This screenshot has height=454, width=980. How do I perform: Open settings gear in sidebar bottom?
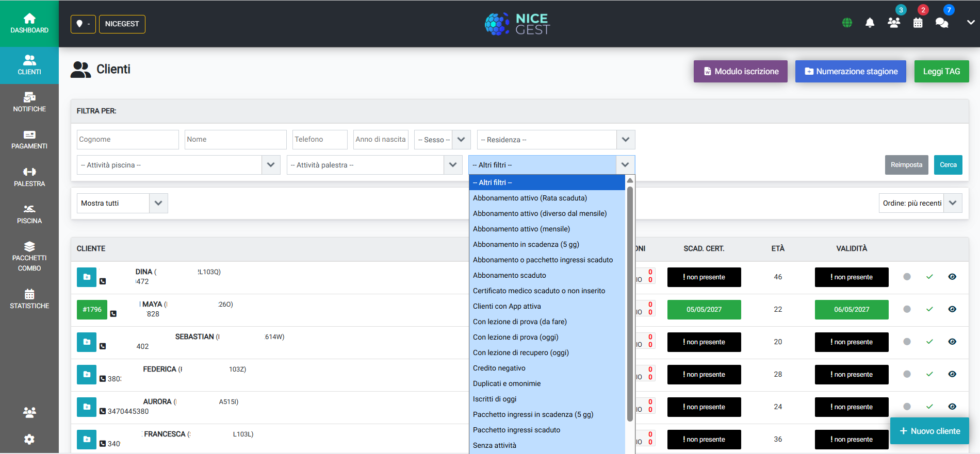tap(29, 439)
